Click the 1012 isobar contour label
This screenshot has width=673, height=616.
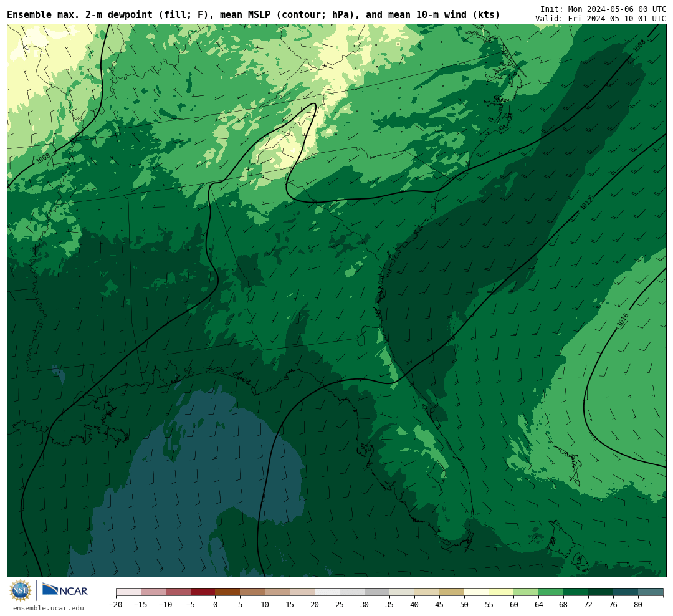click(586, 203)
